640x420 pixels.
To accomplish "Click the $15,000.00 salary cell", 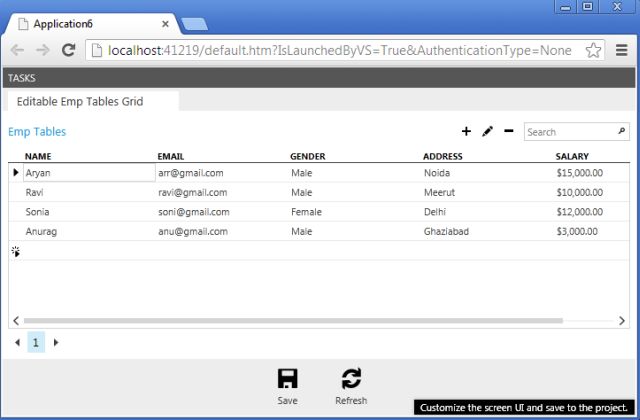I will pyautogui.click(x=580, y=173).
